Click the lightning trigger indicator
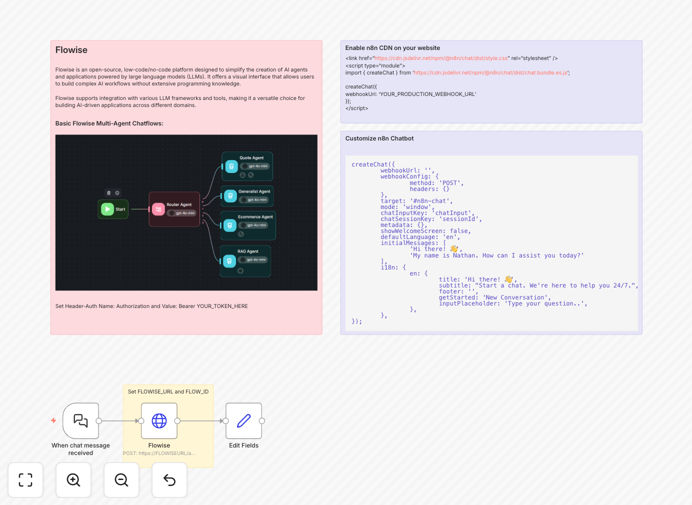 [53, 421]
